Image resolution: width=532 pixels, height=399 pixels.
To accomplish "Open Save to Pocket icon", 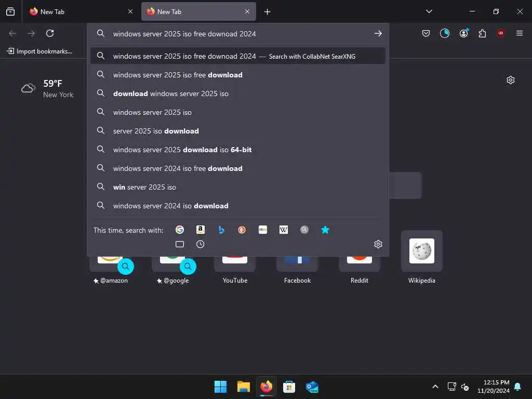I will click(426, 33).
